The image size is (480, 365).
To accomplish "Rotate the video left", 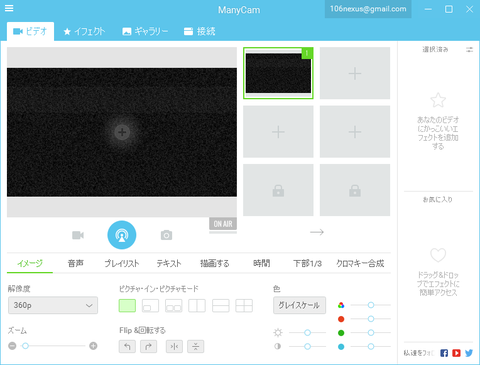I will [127, 346].
